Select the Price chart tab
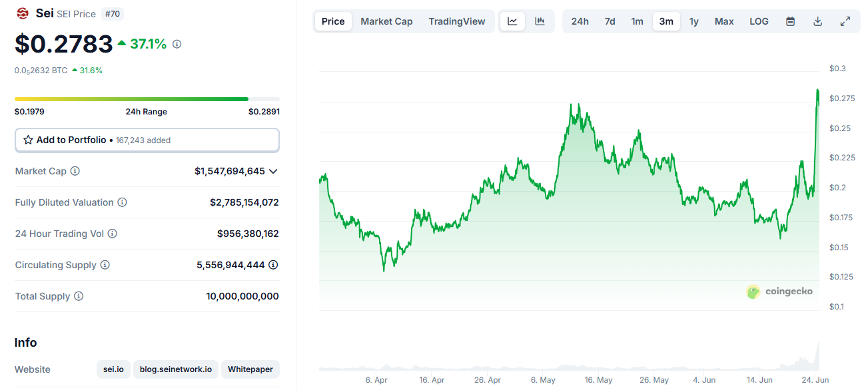Screen dimensions: 868x390 (x=333, y=21)
